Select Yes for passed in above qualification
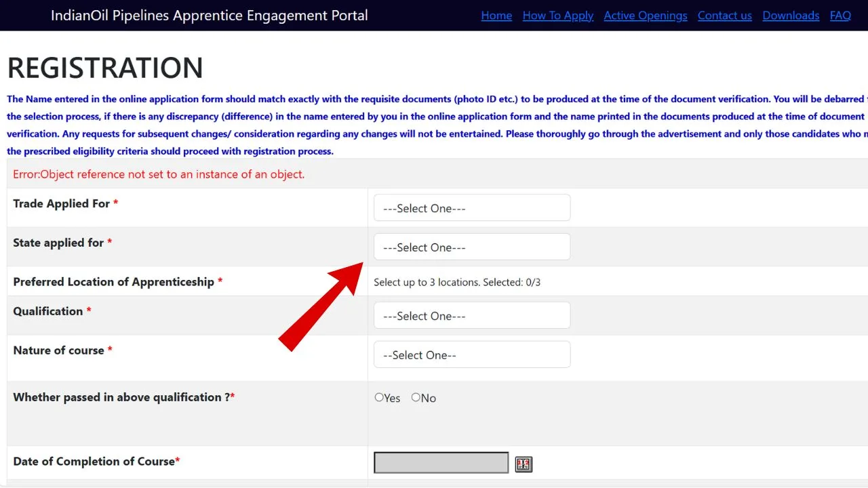The height and width of the screenshot is (488, 868). [x=379, y=397]
